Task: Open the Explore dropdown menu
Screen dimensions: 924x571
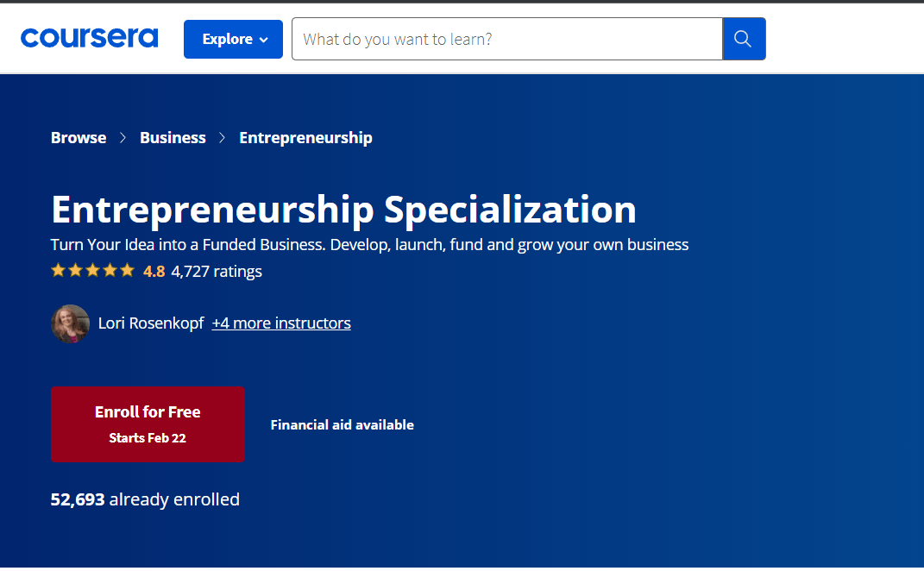Action: (x=233, y=39)
